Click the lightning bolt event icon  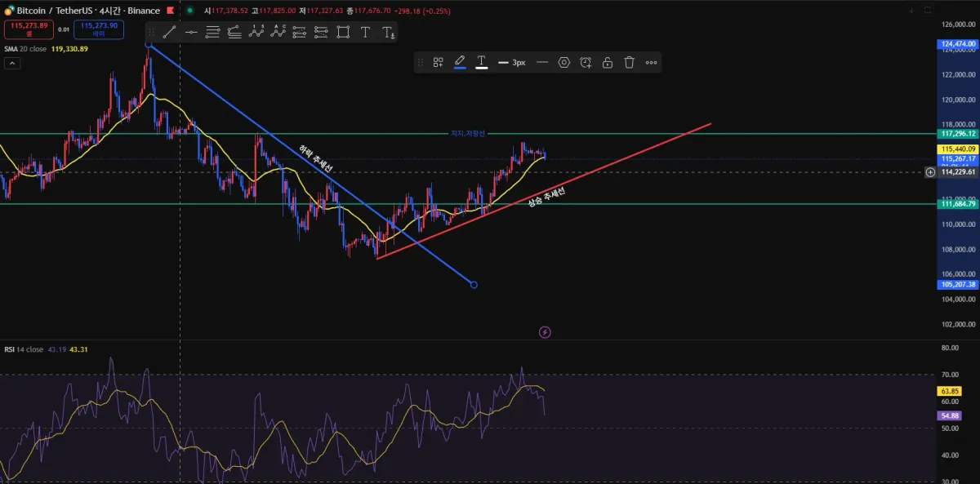[x=546, y=332]
